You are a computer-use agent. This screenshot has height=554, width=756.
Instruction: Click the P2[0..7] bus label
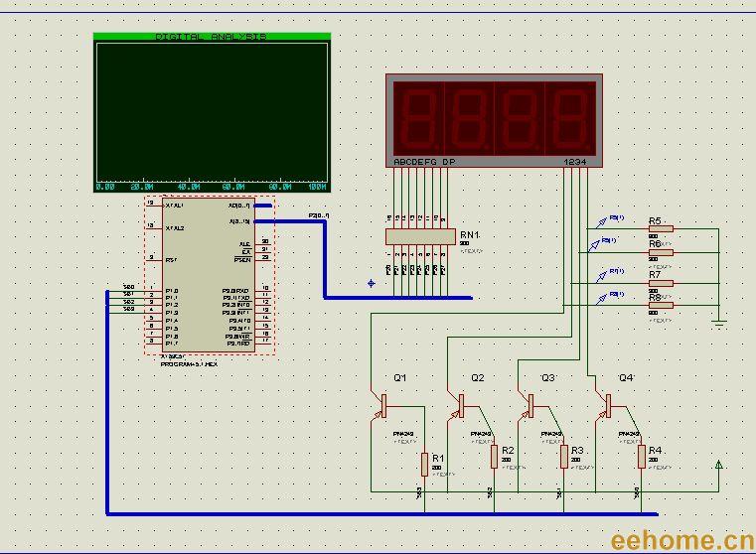pyautogui.click(x=319, y=215)
